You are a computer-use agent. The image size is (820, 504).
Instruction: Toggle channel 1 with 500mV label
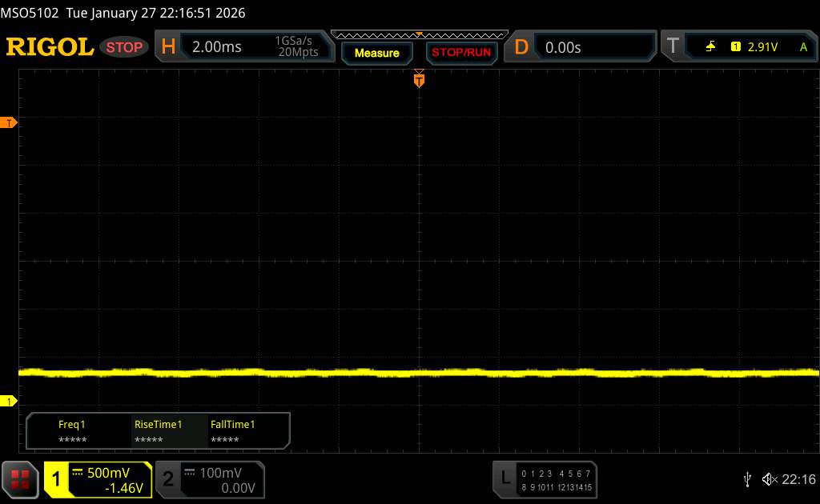(98, 479)
